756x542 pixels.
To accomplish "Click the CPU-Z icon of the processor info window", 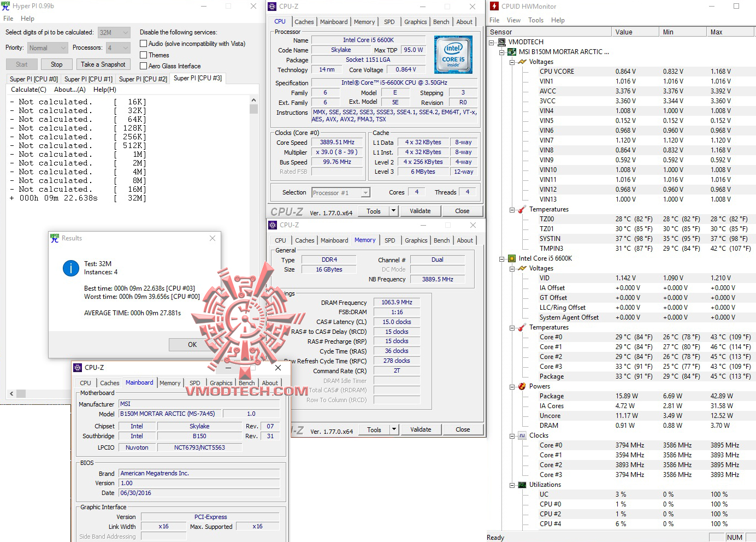I will tap(272, 6).
